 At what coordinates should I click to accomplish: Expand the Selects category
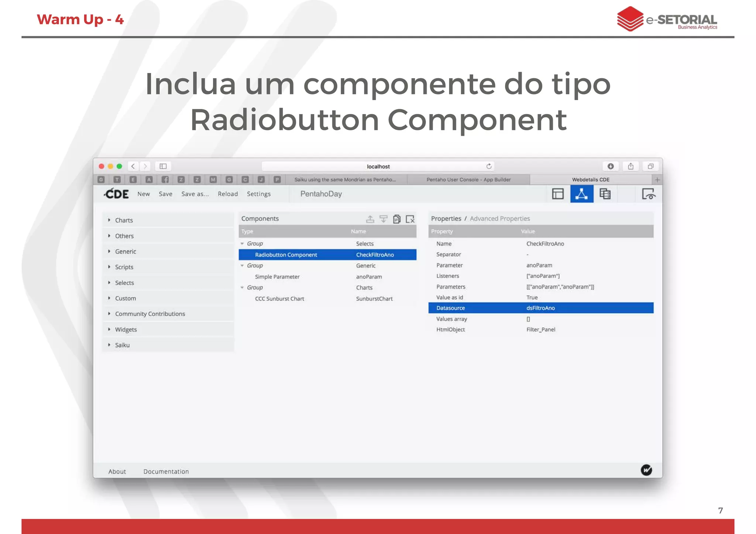click(168, 283)
